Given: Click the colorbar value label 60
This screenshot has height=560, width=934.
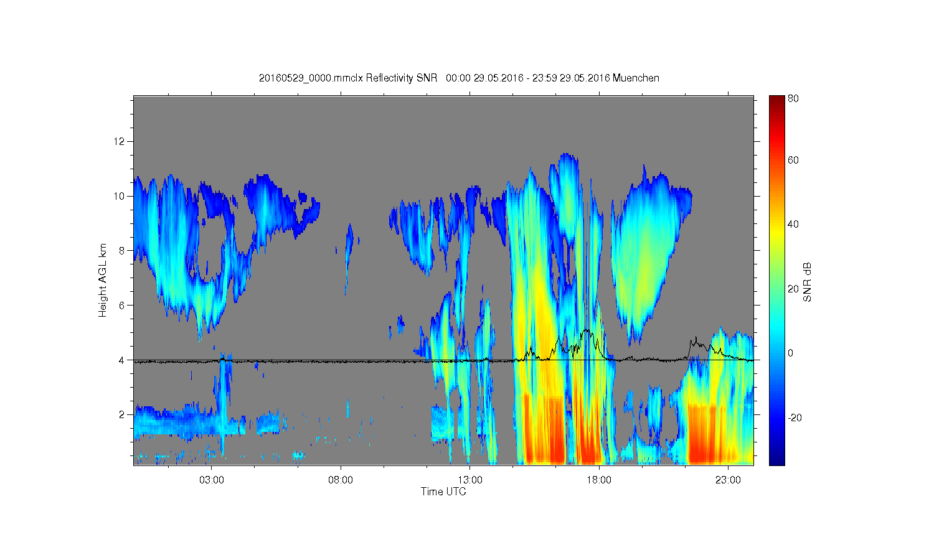Looking at the screenshot, I should [x=793, y=160].
